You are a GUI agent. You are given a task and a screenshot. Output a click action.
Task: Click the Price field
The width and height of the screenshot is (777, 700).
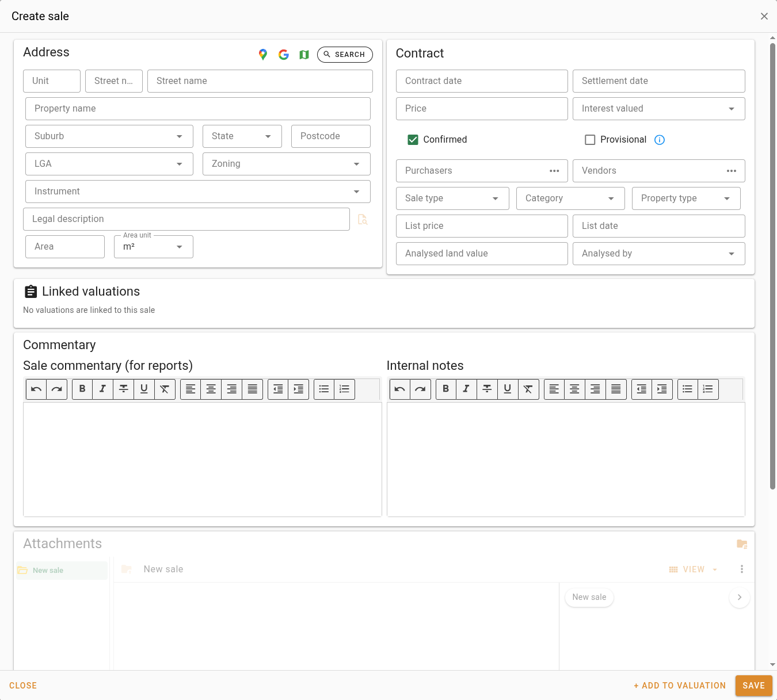482,109
